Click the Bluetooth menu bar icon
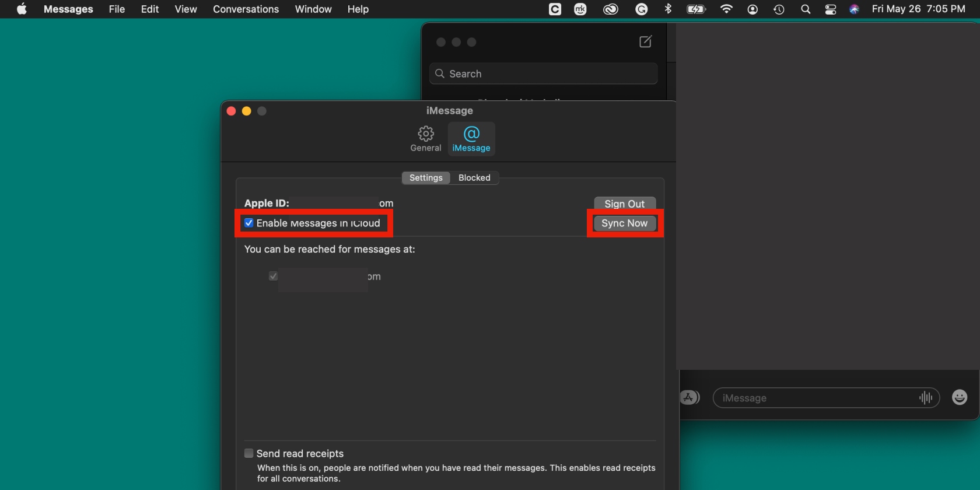 (x=668, y=9)
